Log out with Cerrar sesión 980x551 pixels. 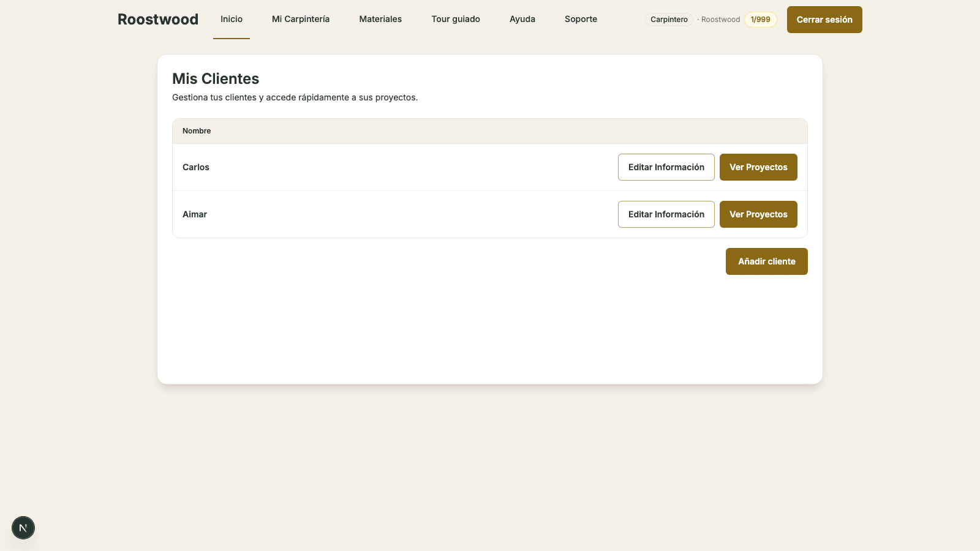click(824, 20)
